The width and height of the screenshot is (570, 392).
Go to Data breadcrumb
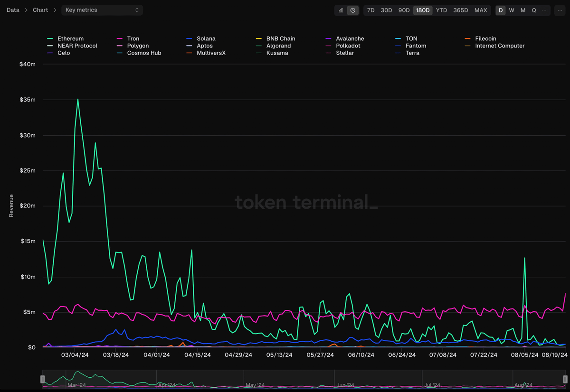pyautogui.click(x=13, y=10)
